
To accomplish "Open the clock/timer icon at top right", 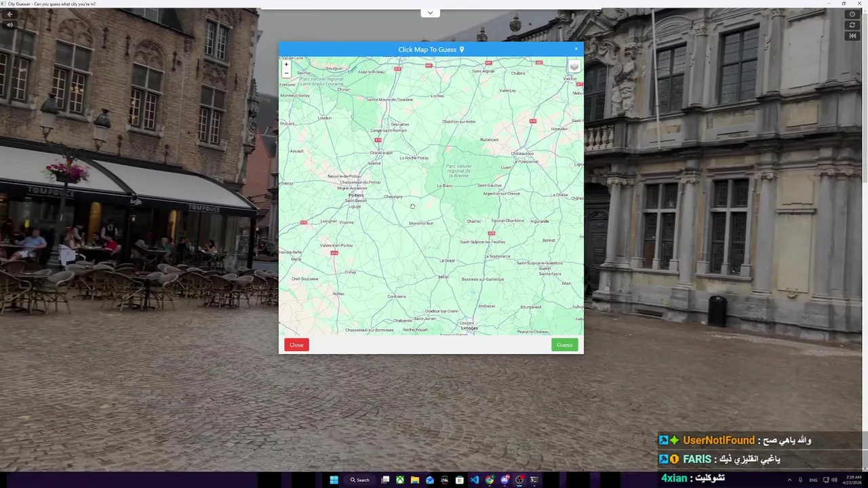I will pos(852,14).
